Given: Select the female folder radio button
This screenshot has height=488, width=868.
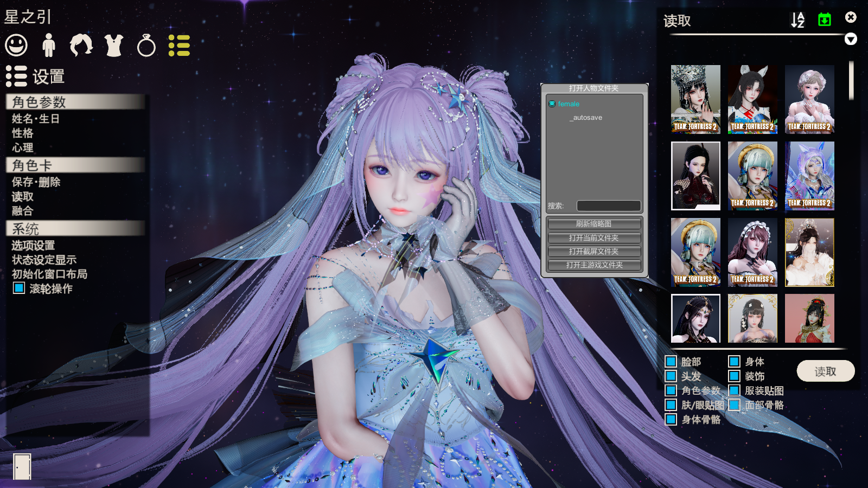Looking at the screenshot, I should [552, 104].
